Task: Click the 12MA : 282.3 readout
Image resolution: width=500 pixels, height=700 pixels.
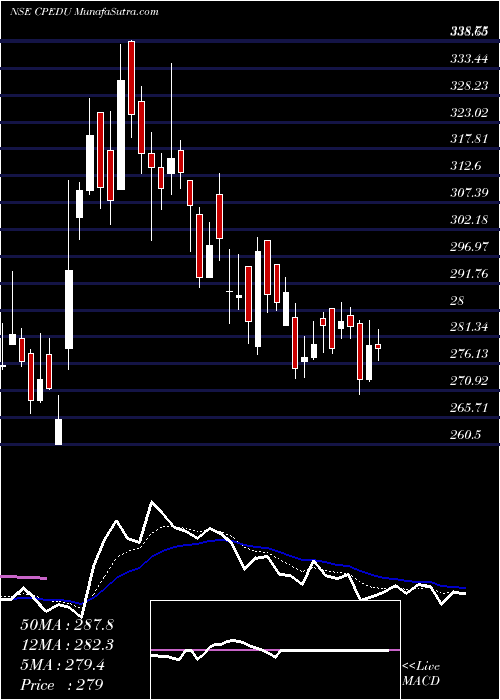Action: [x=67, y=645]
